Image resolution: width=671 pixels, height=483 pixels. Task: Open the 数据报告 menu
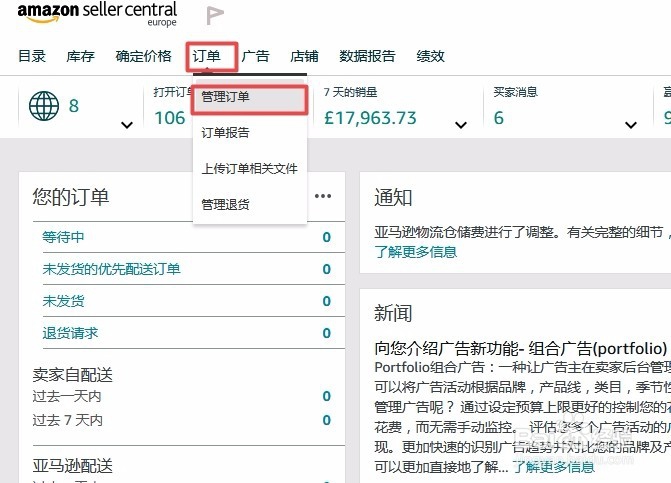coord(367,56)
